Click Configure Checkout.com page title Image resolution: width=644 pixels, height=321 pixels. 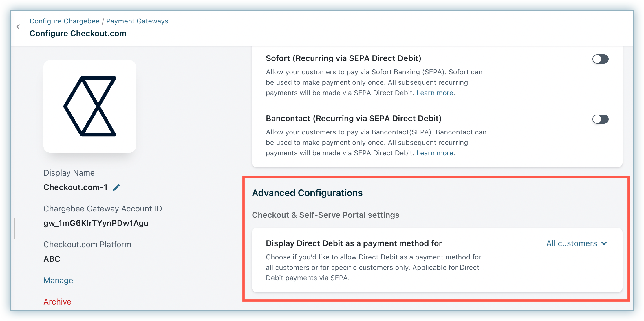tap(78, 33)
